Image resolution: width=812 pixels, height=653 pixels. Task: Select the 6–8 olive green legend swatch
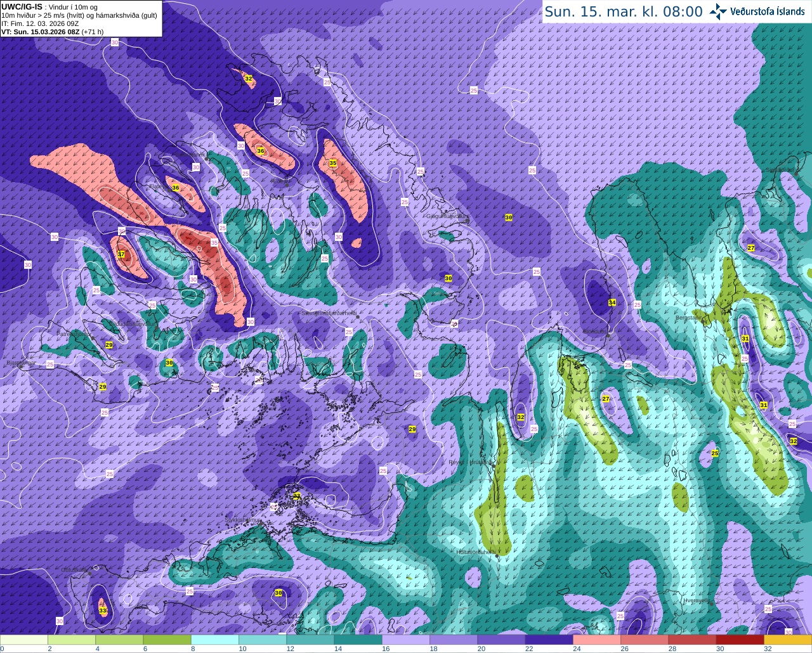(x=167, y=639)
